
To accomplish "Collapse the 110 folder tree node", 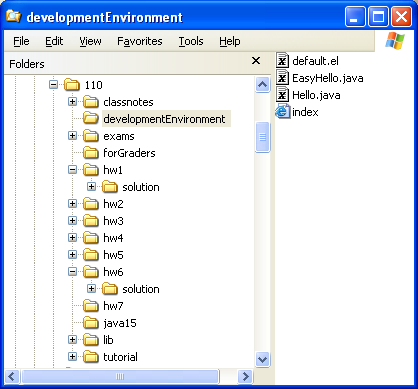I will (53, 84).
